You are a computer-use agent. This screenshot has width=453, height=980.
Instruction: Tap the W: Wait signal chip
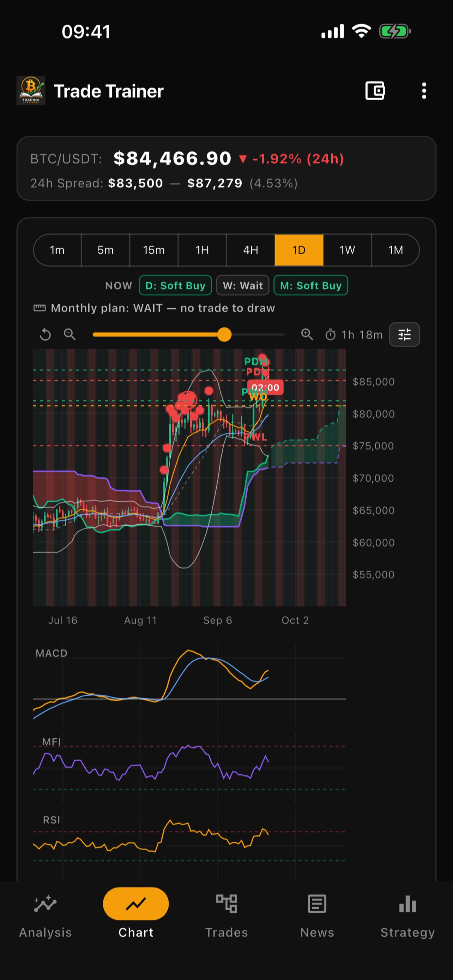[x=243, y=285]
